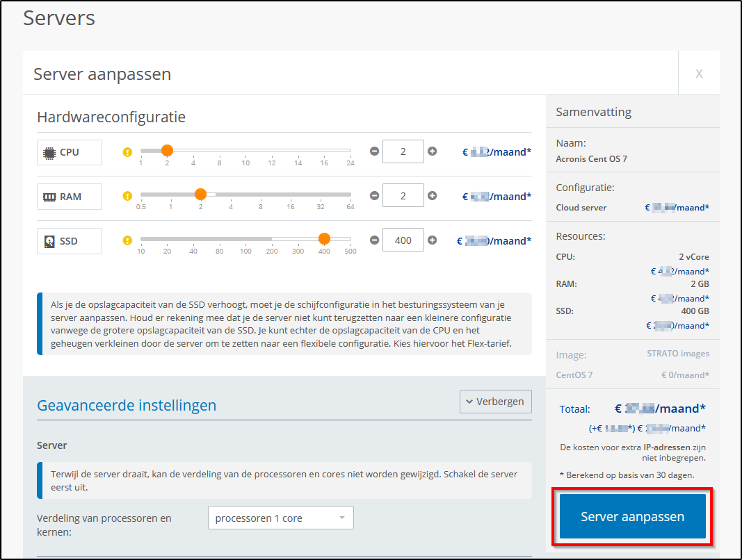Viewport: 742px width, 560px height.
Task: Click the CPU chip icon
Action: coord(49,152)
